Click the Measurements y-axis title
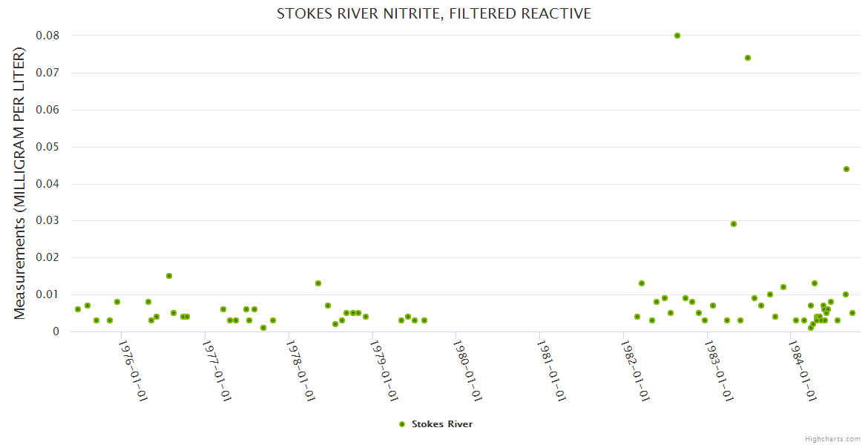 point(20,183)
